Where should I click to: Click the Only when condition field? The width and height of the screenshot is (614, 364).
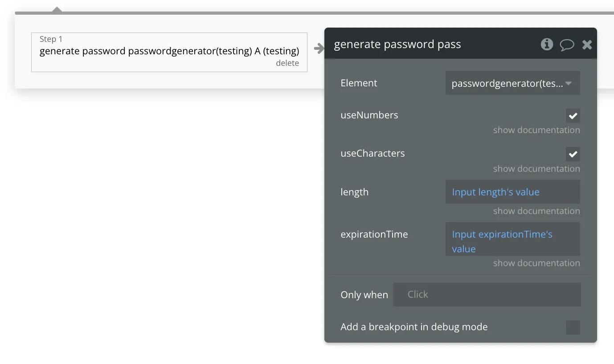click(487, 295)
